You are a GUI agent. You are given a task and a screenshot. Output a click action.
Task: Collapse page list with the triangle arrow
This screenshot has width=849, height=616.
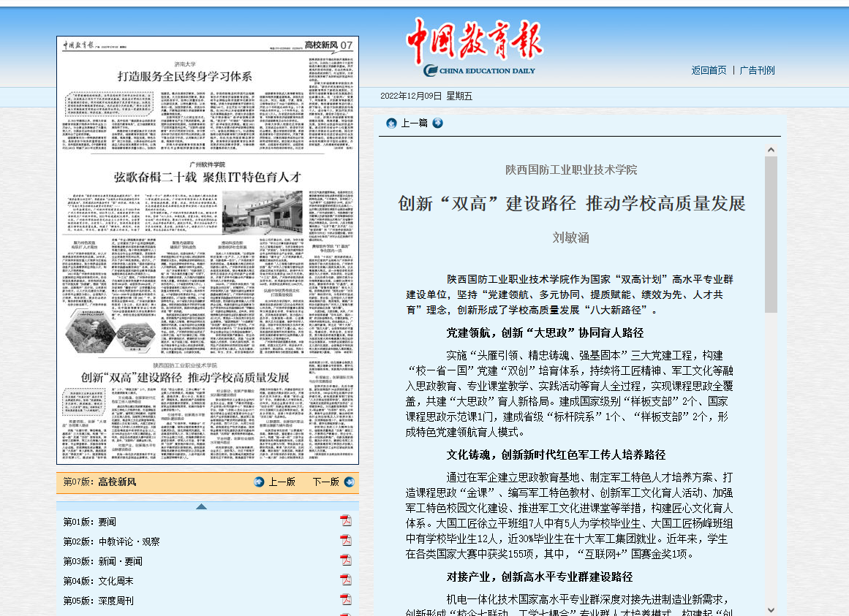[x=201, y=506]
